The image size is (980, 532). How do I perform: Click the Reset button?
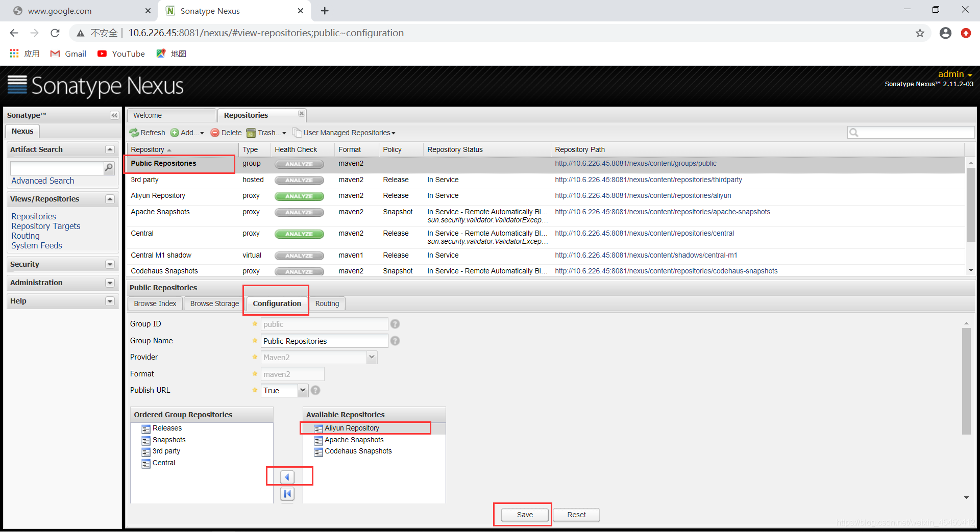(x=576, y=515)
